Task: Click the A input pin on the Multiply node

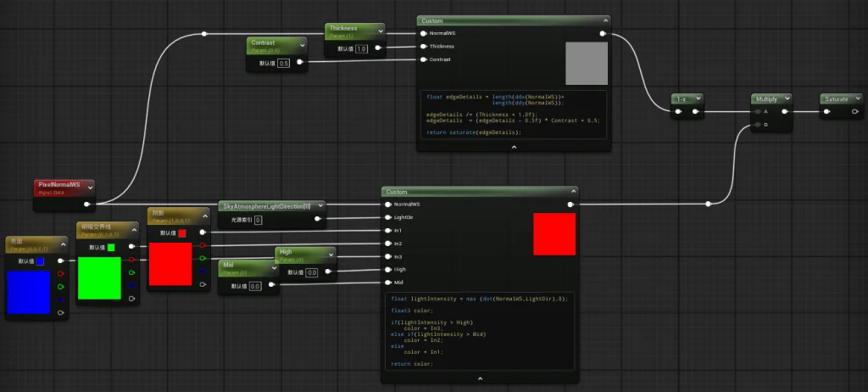Action: click(x=757, y=111)
